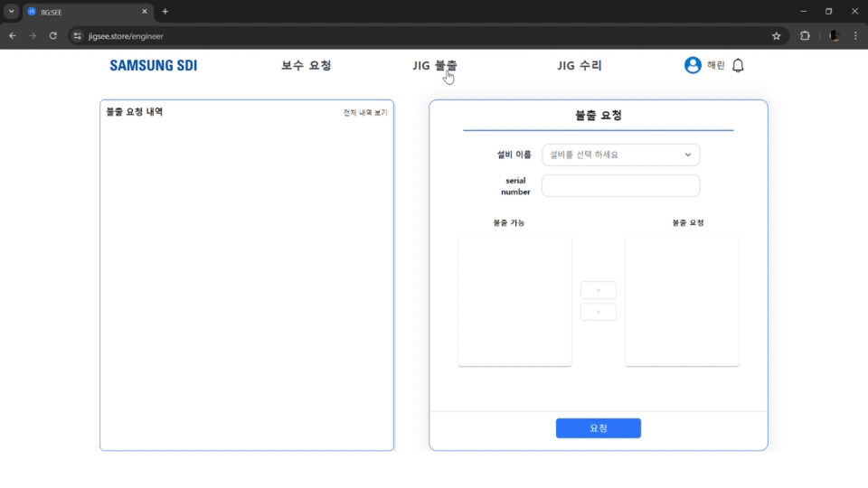Move item right with the > button

pyautogui.click(x=598, y=290)
